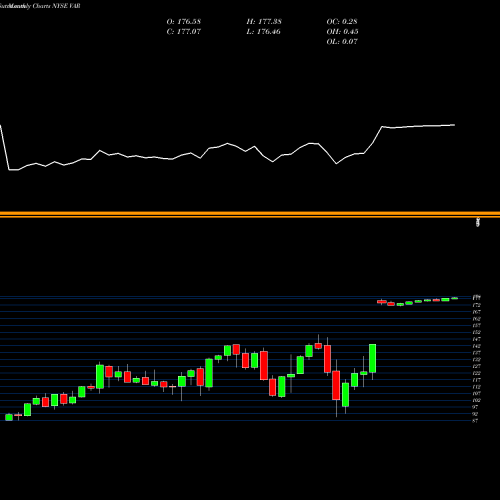The height and width of the screenshot is (500, 500).
Task: Click the 87 price axis label
Action: click(475, 421)
